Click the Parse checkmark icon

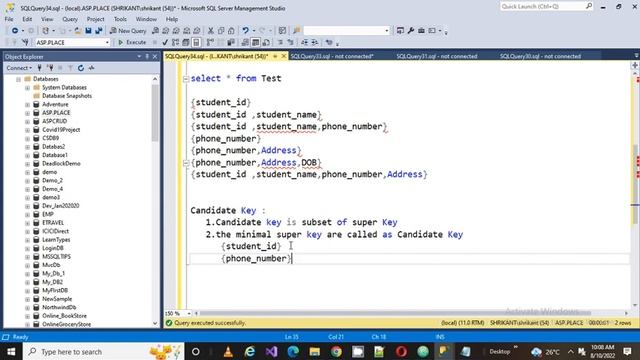coord(165,42)
